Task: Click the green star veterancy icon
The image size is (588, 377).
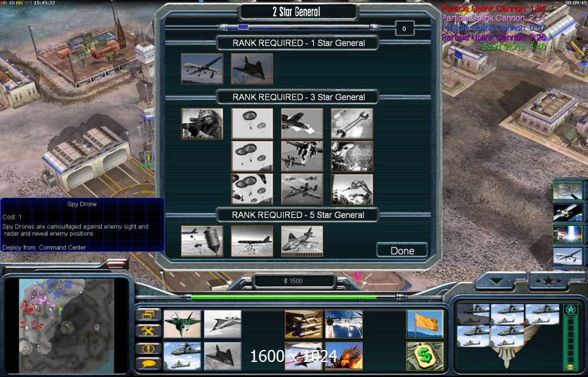Action: coord(571,310)
